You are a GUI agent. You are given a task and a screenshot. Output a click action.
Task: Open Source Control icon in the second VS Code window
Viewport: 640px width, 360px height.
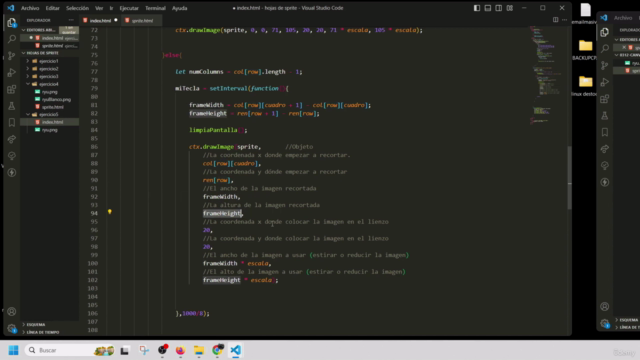(x=604, y=66)
